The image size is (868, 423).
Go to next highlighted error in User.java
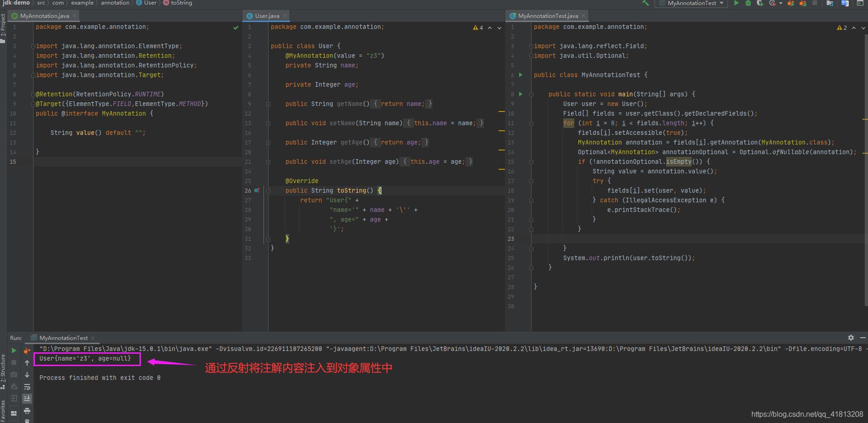click(499, 28)
